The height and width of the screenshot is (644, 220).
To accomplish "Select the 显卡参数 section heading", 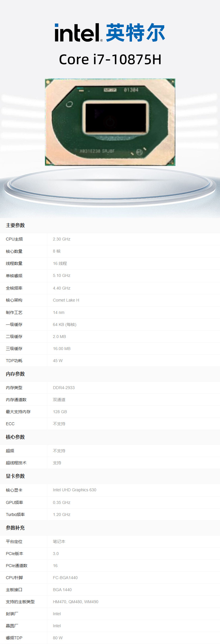I will point(15,476).
